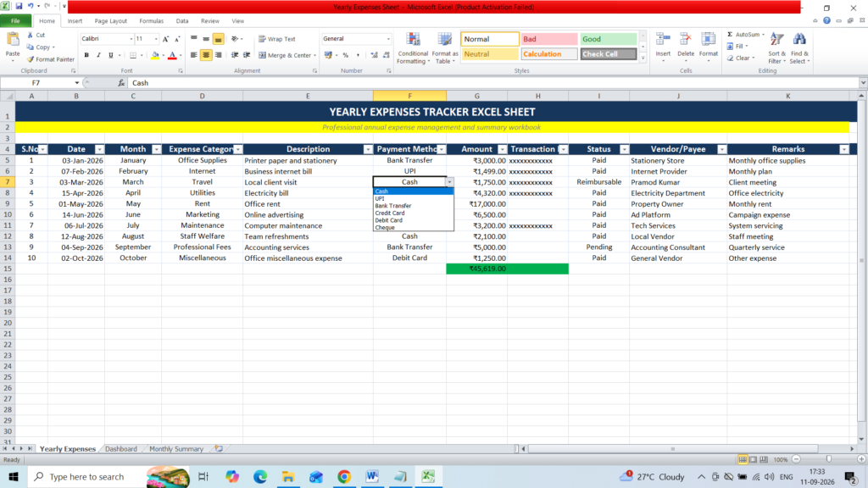The width and height of the screenshot is (868, 488).
Task: Open the Formulas ribbon tab
Action: tap(151, 21)
